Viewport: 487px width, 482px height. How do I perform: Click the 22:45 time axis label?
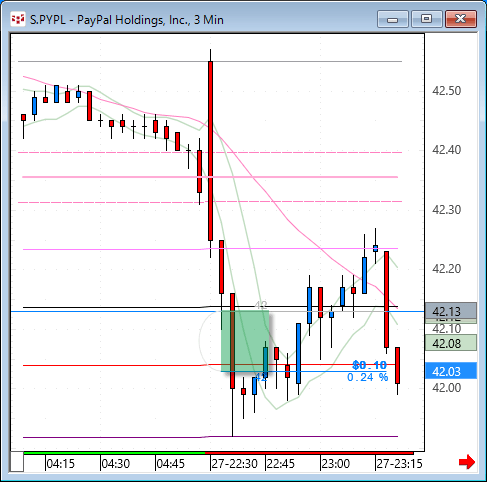point(281,464)
